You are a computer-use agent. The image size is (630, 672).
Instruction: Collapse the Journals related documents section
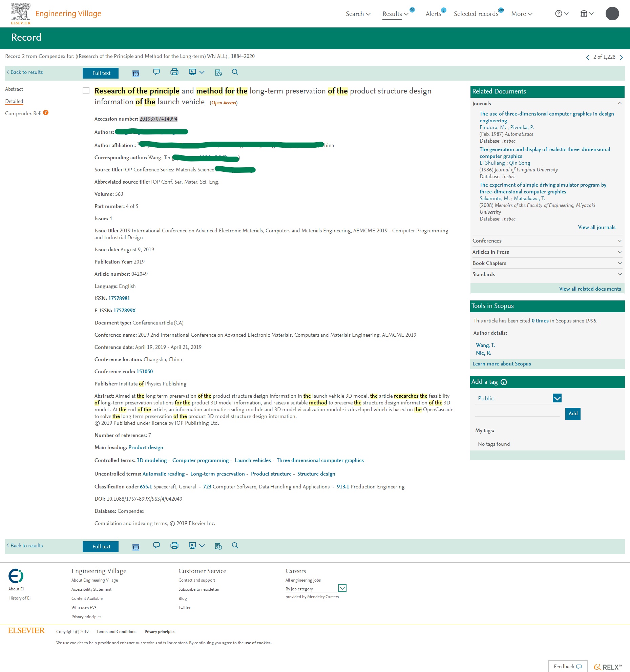pyautogui.click(x=619, y=104)
